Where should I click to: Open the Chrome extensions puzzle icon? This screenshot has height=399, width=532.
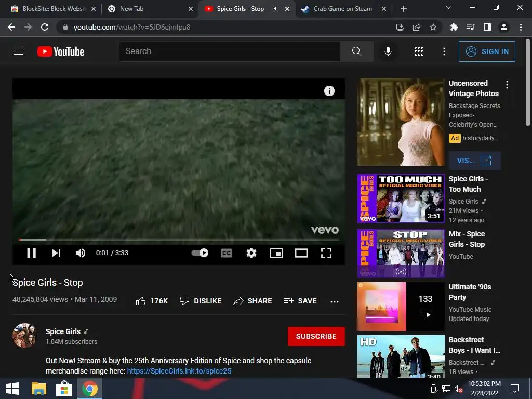point(454,27)
